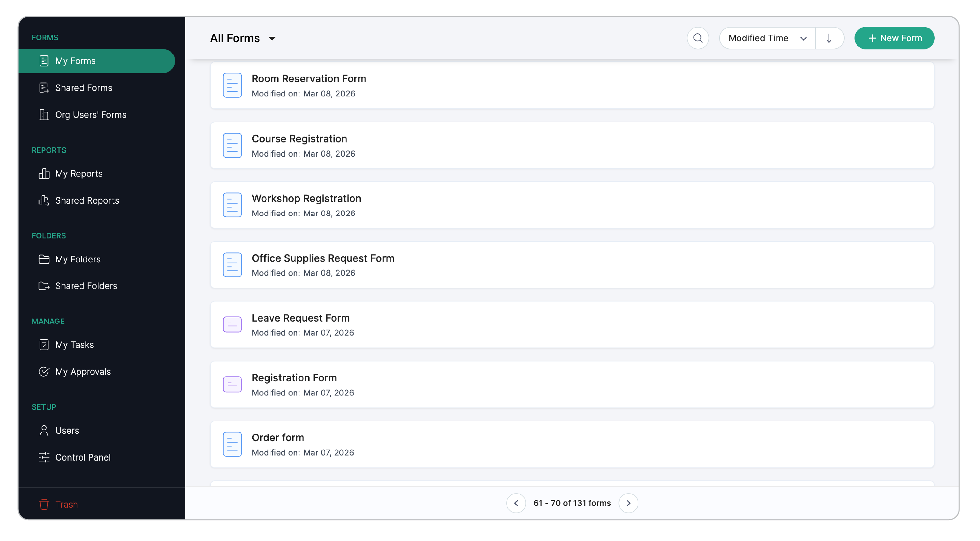Screen dimensions: 980x541
Task: Click the Office Supplies Request Form icon
Action: (x=232, y=265)
